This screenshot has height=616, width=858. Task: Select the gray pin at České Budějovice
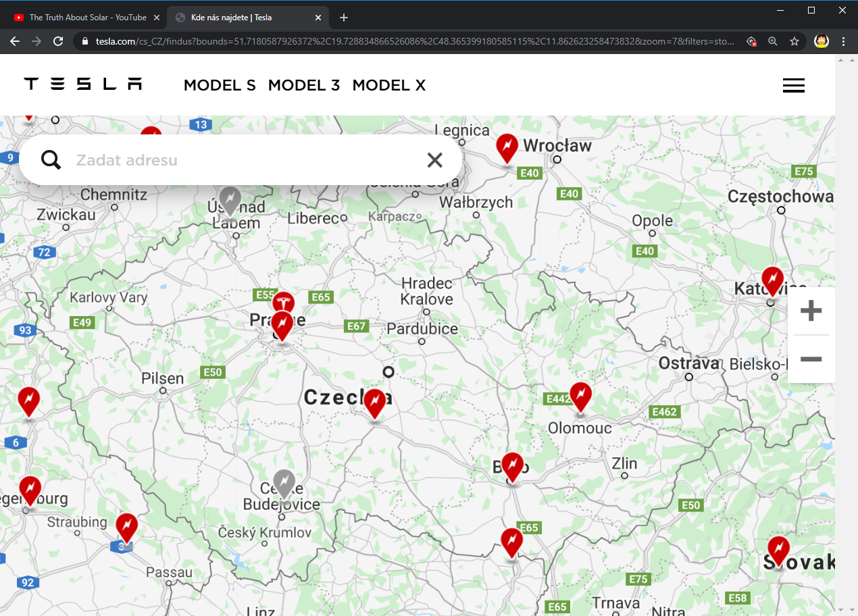click(x=284, y=484)
